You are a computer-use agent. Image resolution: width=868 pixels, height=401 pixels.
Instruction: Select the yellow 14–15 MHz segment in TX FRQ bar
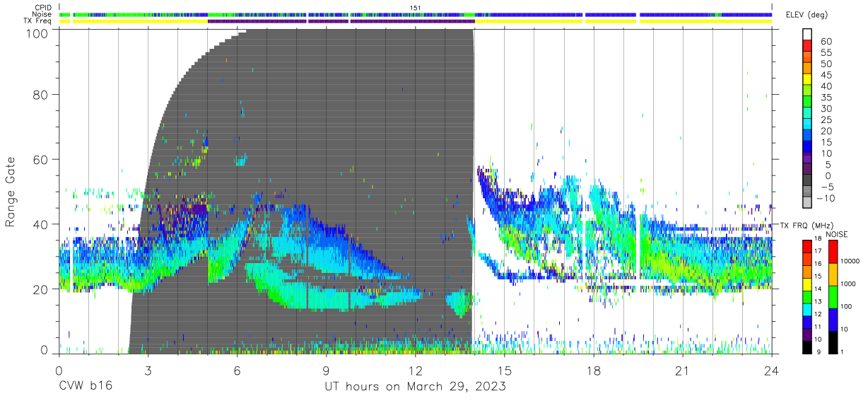[807, 284]
